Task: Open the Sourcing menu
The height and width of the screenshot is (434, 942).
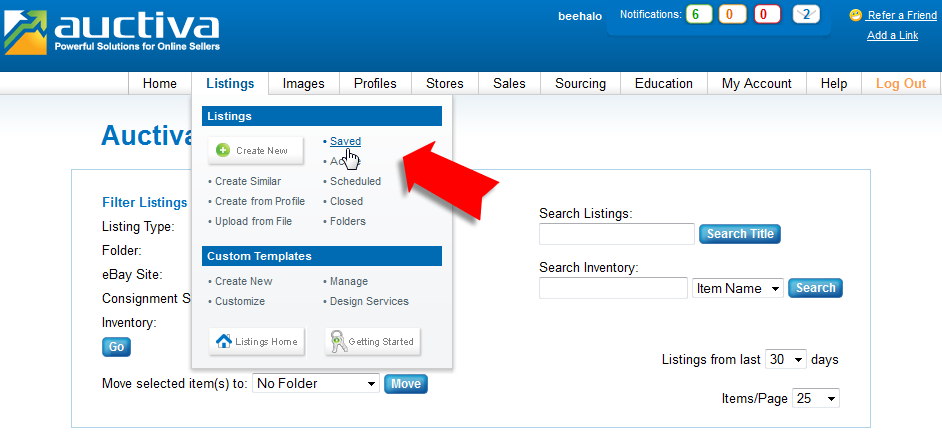Action: pos(580,84)
